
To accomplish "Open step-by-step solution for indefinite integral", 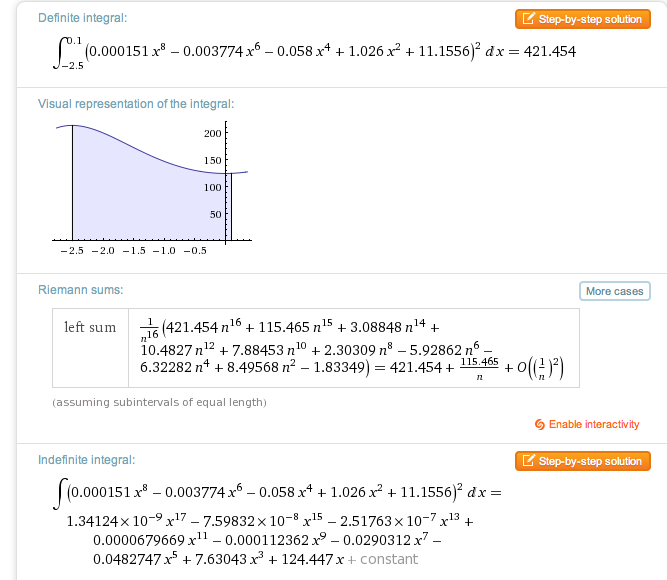I will (582, 461).
